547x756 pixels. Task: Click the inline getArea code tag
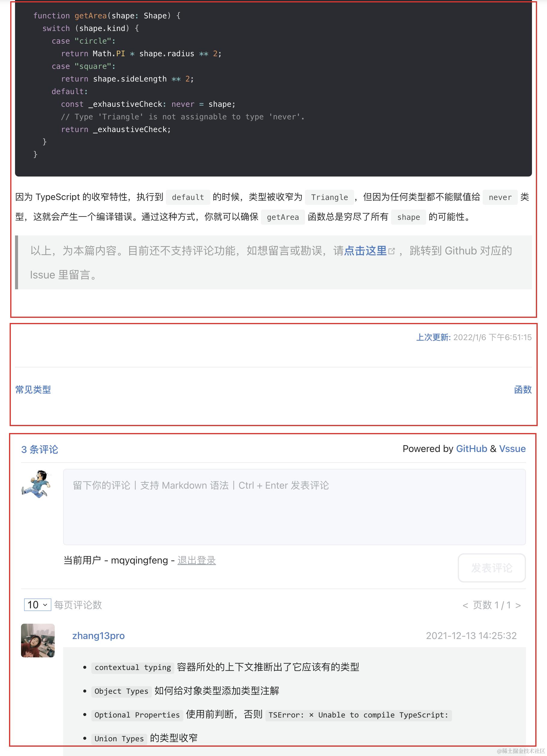point(283,217)
